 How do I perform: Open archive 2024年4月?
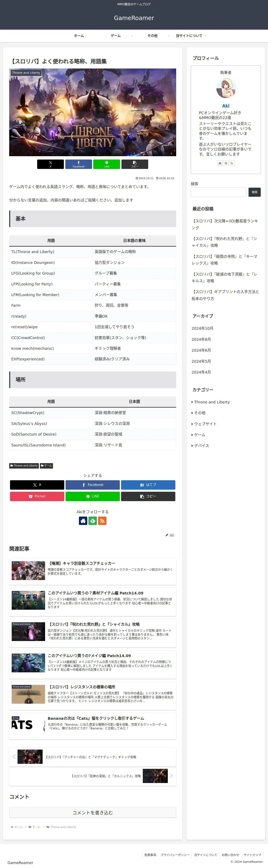pos(201,372)
